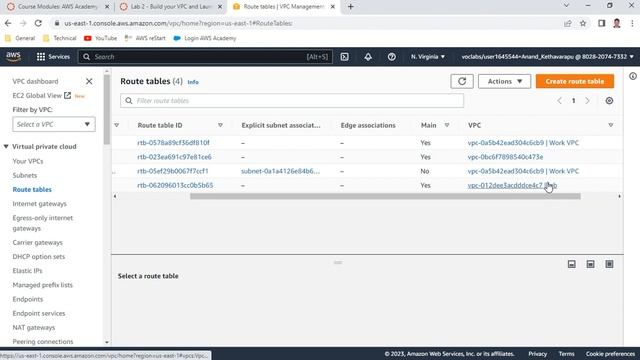
Task: Open the browser profile avatar
Action: (x=617, y=23)
